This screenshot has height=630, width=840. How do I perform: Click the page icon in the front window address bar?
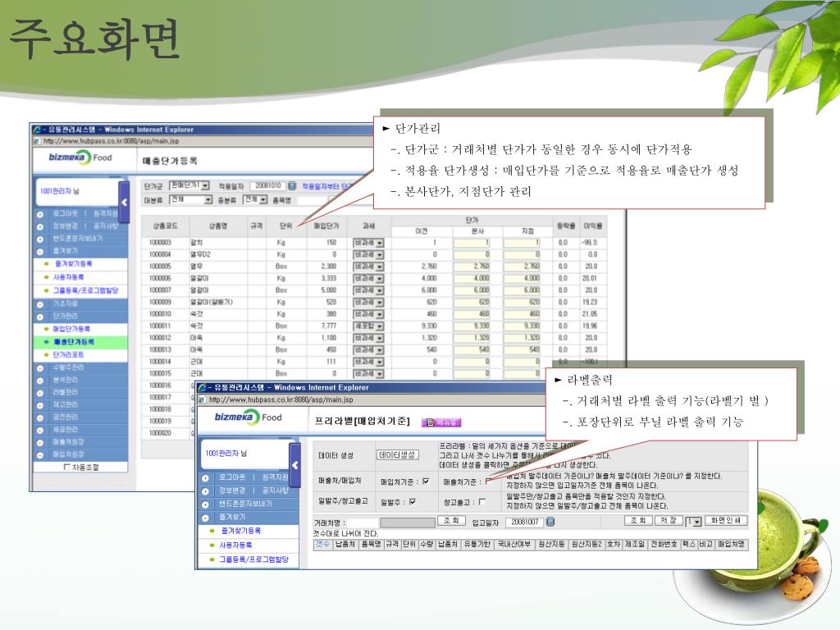[x=203, y=399]
